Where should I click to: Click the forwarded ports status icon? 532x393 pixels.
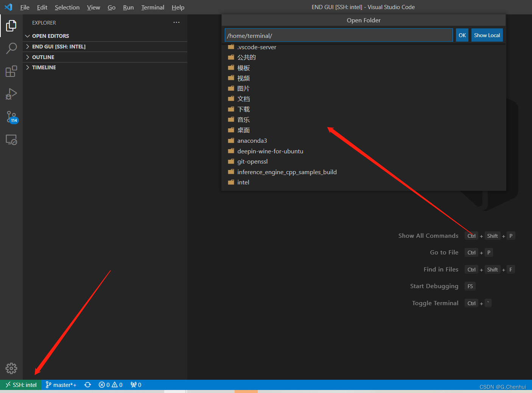136,385
